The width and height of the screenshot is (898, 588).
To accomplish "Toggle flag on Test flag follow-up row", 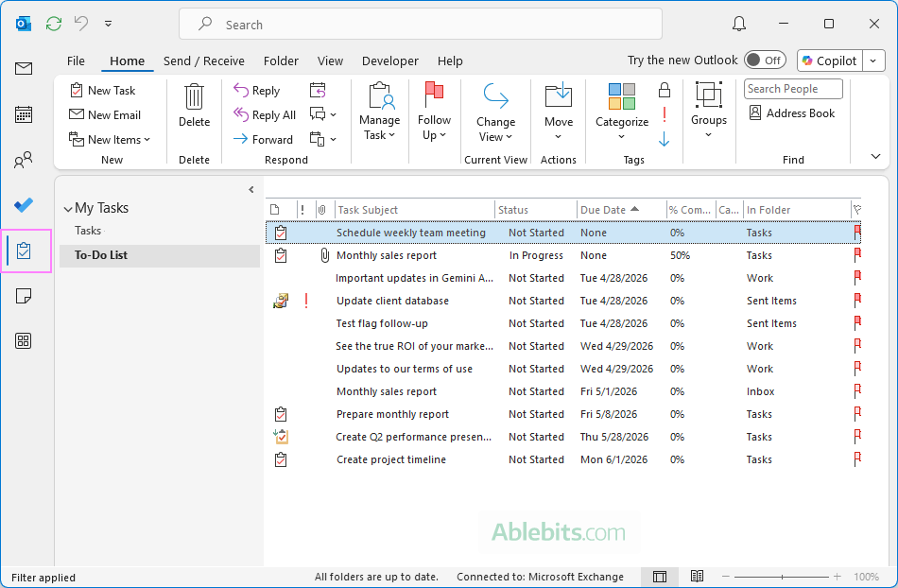I will [856, 323].
